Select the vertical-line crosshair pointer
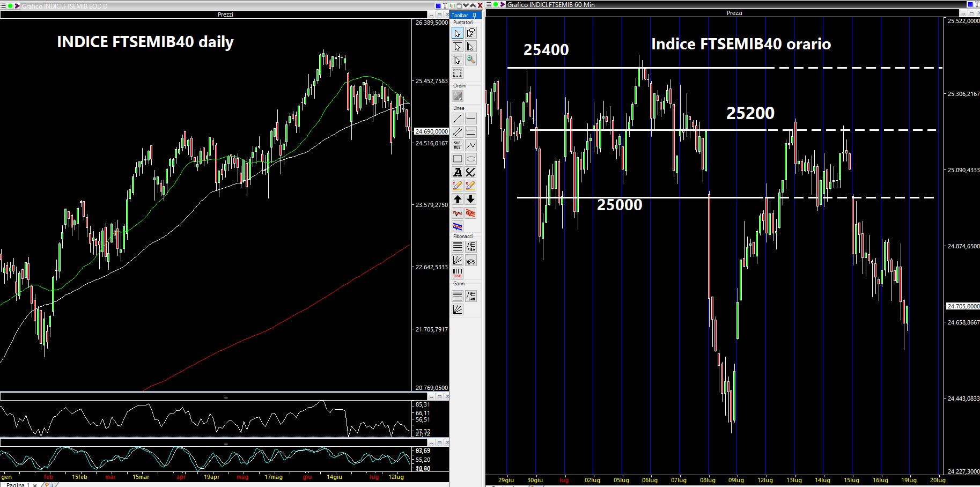The width and height of the screenshot is (980, 487). [x=471, y=47]
